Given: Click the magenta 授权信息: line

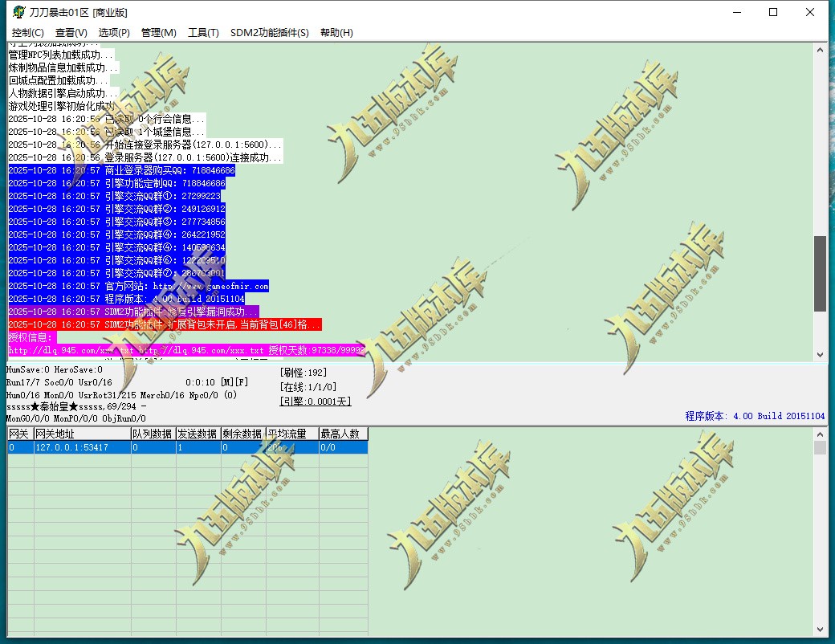Looking at the screenshot, I should (x=32, y=337).
